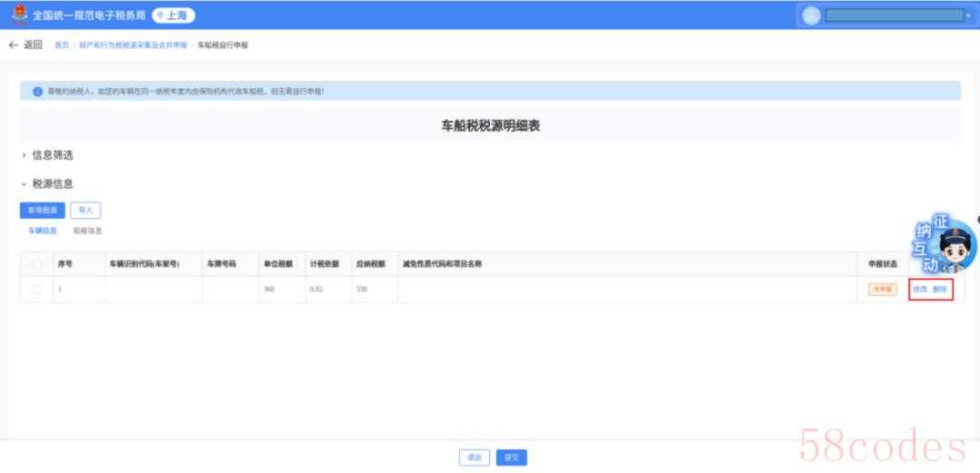Open the user account dropdown arrow

(x=967, y=16)
